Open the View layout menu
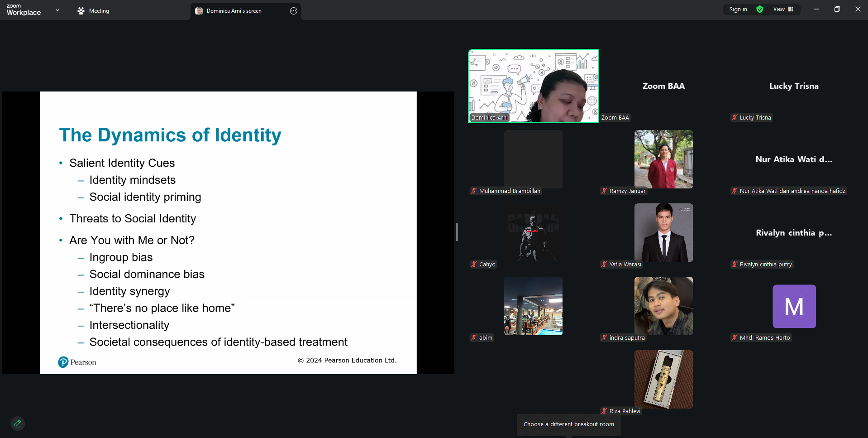The width and height of the screenshot is (868, 438). click(783, 9)
